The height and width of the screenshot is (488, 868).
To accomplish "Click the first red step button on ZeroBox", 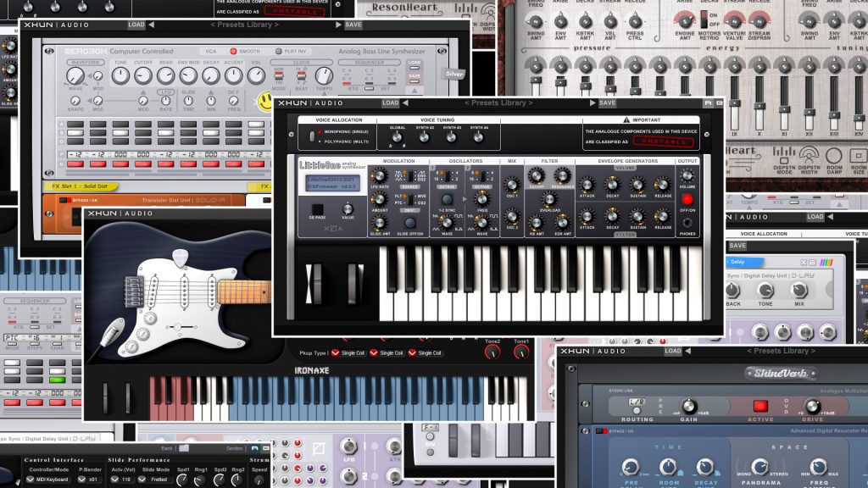I will tap(75, 164).
